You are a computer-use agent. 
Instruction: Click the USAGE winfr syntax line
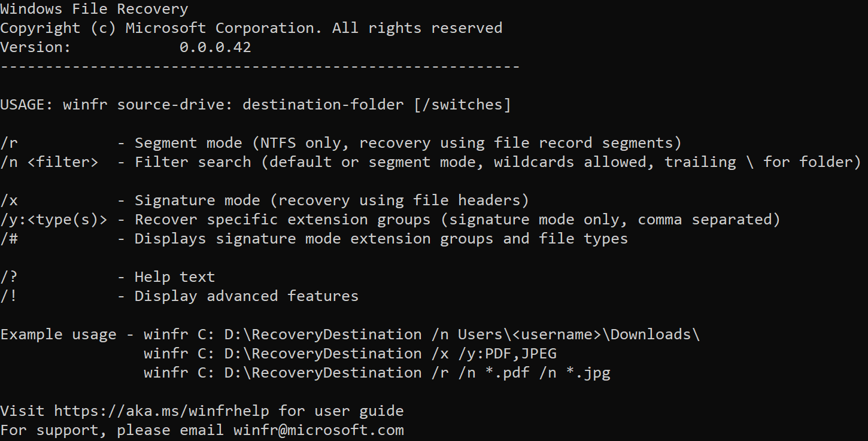coord(255,105)
